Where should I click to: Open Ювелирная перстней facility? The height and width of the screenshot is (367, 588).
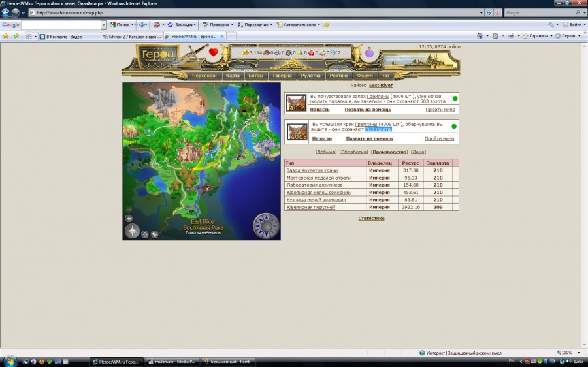pos(311,207)
